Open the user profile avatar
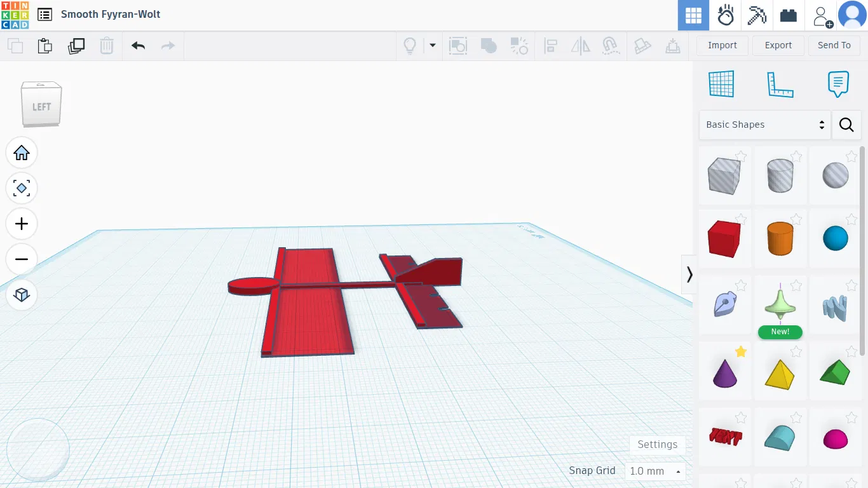This screenshot has width=868, height=488. pyautogui.click(x=853, y=15)
